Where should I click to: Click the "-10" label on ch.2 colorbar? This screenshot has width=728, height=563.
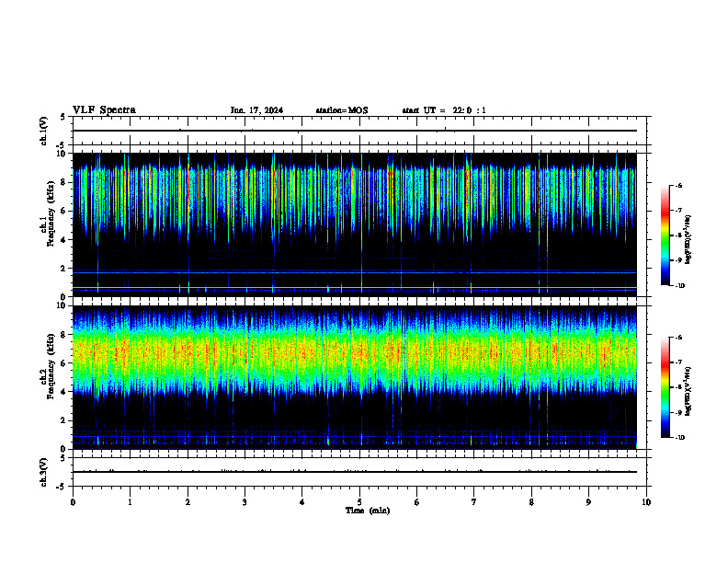[680, 438]
